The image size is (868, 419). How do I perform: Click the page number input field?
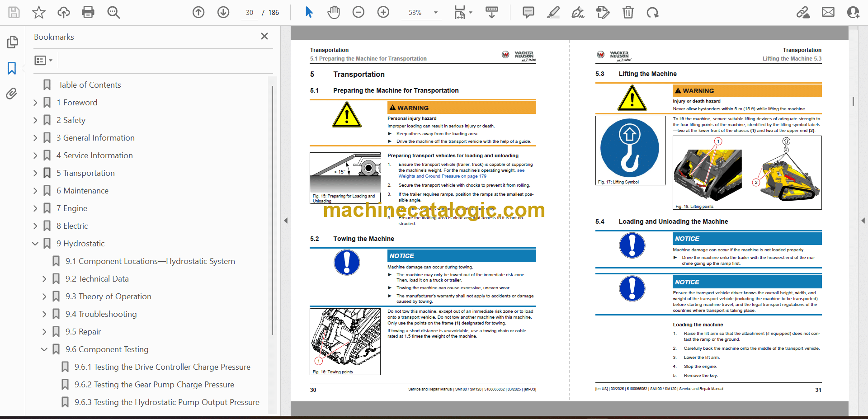click(250, 13)
